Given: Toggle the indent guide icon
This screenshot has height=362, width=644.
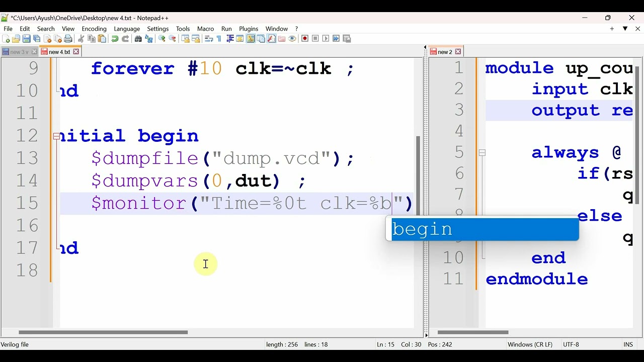Looking at the screenshot, I should coord(230,39).
